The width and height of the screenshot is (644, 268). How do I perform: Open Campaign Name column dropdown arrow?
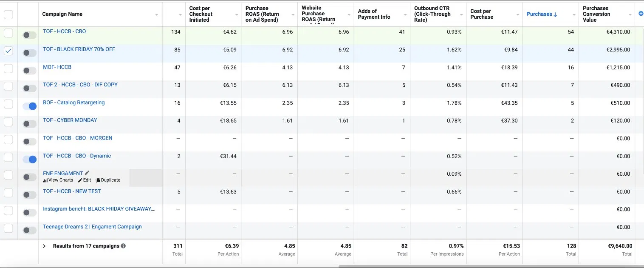click(156, 15)
